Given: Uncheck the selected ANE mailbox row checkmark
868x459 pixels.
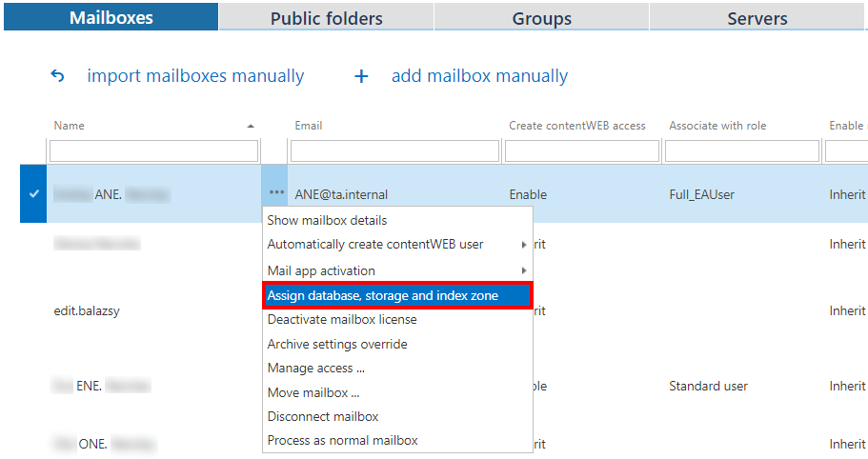Looking at the screenshot, I should [x=33, y=193].
